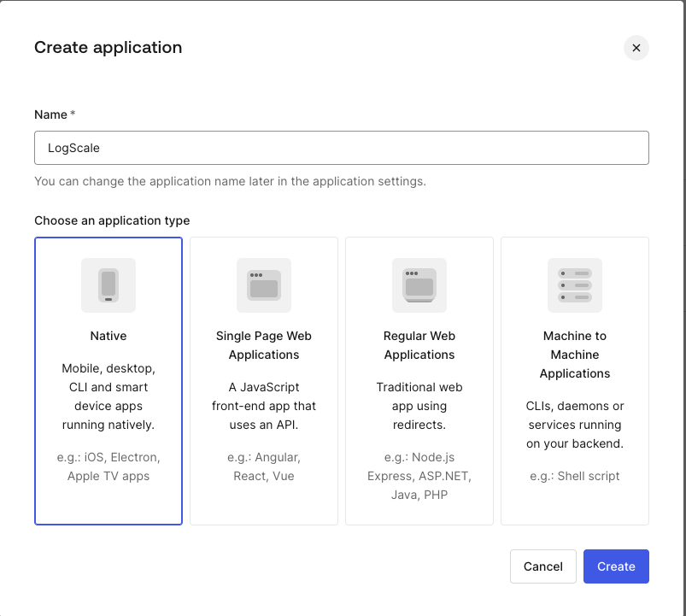
Task: Click the Cancel button
Action: tap(542, 566)
